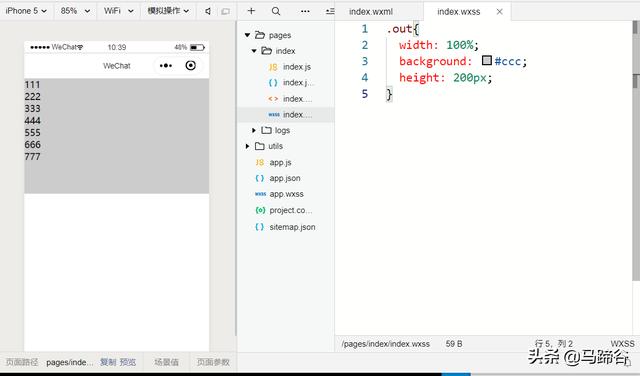Click text 444 in simulator preview
Image resolution: width=640 pixels, height=376 pixels.
[x=32, y=121]
